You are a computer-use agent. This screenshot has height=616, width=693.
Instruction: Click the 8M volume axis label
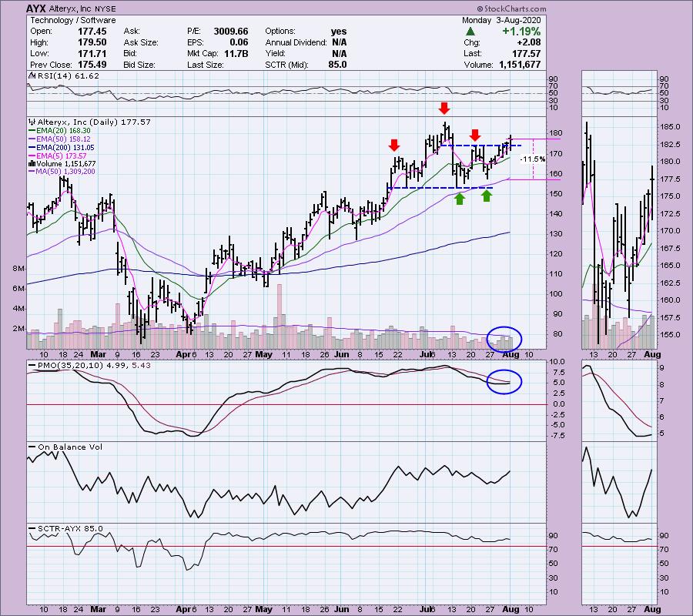pos(18,269)
